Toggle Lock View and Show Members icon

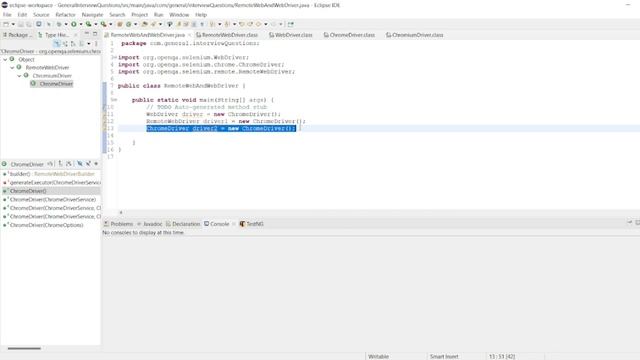50,164
